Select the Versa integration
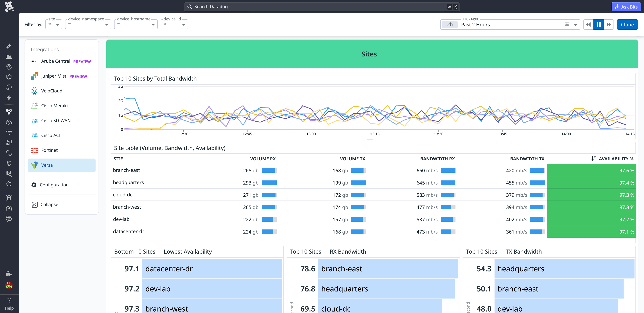This screenshot has height=313, width=644. click(x=62, y=165)
